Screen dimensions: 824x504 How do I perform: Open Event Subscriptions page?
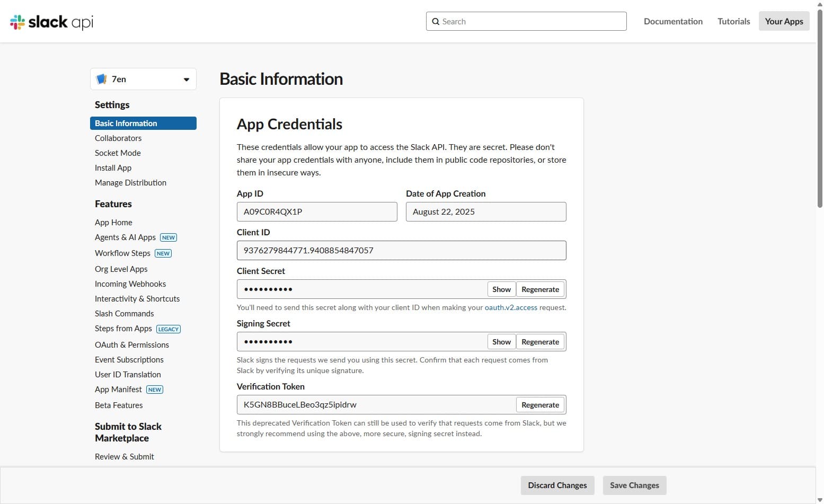tap(129, 359)
